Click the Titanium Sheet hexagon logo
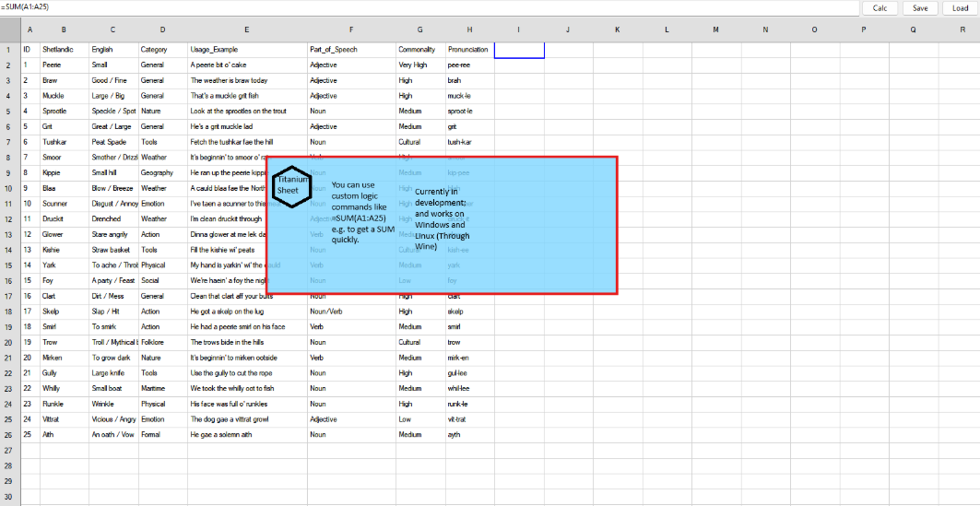 click(292, 187)
